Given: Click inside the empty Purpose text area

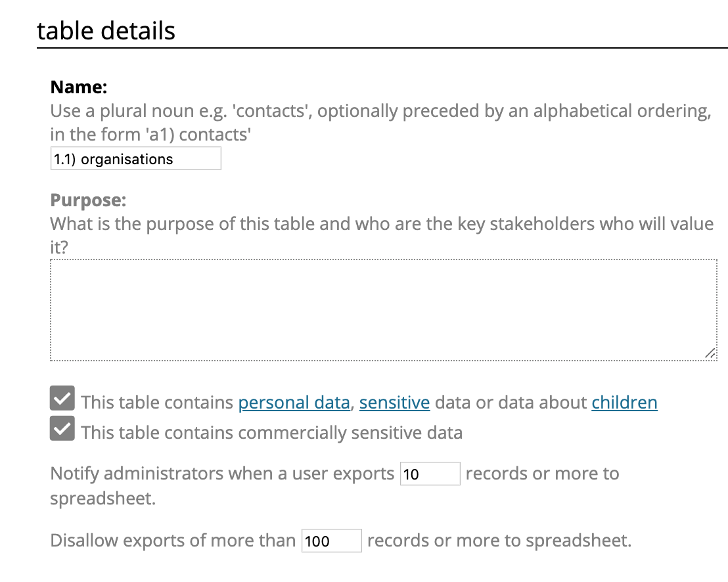Looking at the screenshot, I should click(x=383, y=309).
